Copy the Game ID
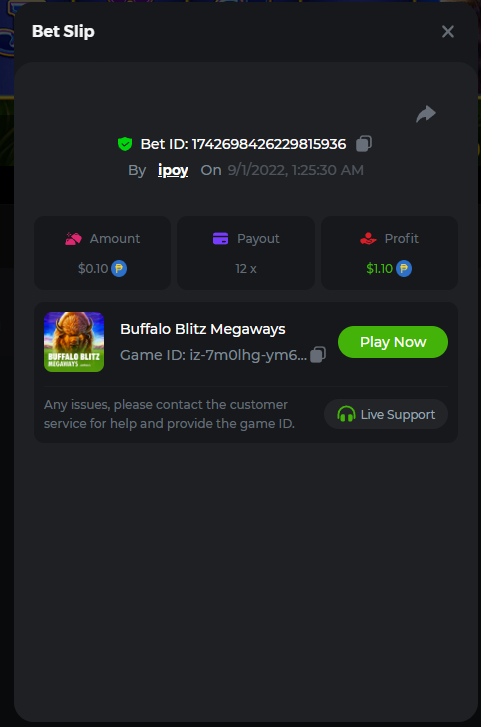Viewport: 481px width, 727px height. pos(318,355)
